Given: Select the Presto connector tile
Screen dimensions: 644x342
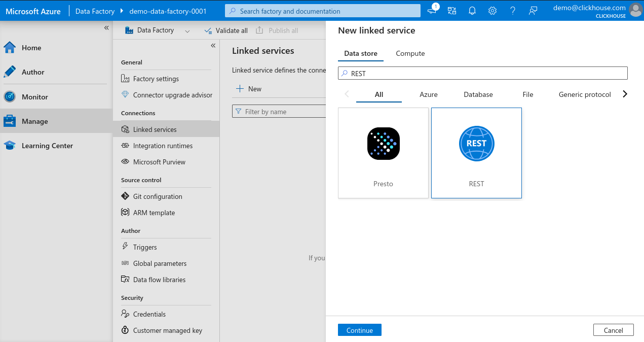Looking at the screenshot, I should 383,152.
